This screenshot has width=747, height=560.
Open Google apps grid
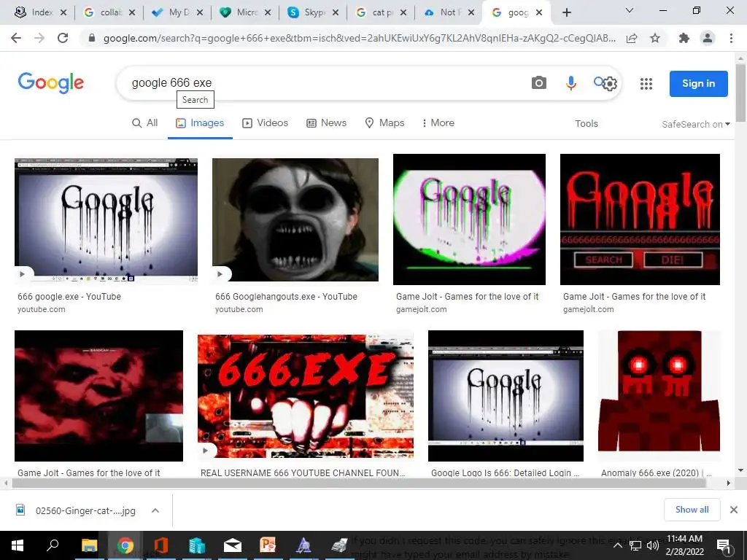(x=646, y=84)
